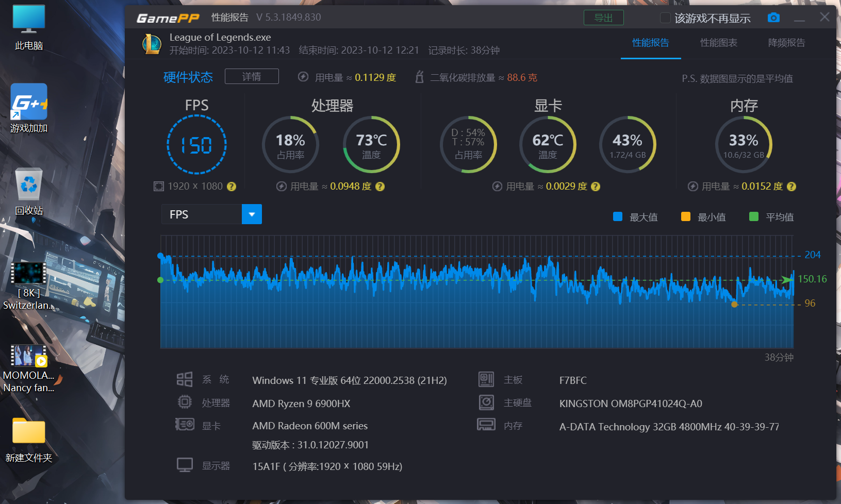Screen dimensions: 841x504
Task: Click the 记录时长: 38分钟 text
Action: 464,51
